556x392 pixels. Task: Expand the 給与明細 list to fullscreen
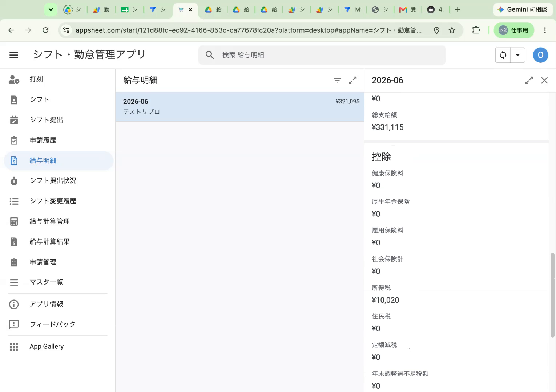(353, 81)
